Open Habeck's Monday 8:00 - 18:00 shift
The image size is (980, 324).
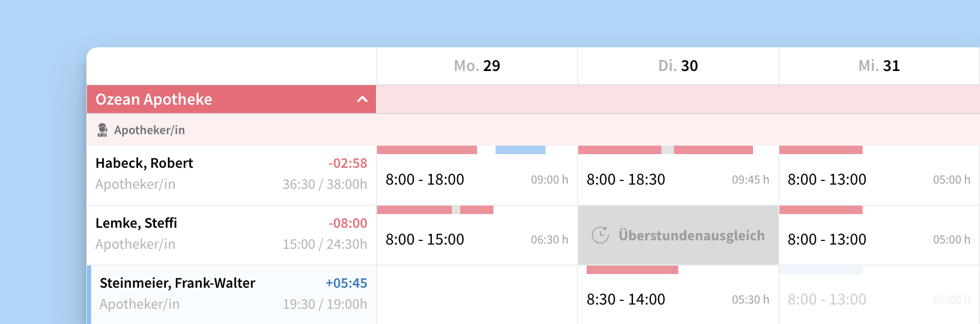425,180
